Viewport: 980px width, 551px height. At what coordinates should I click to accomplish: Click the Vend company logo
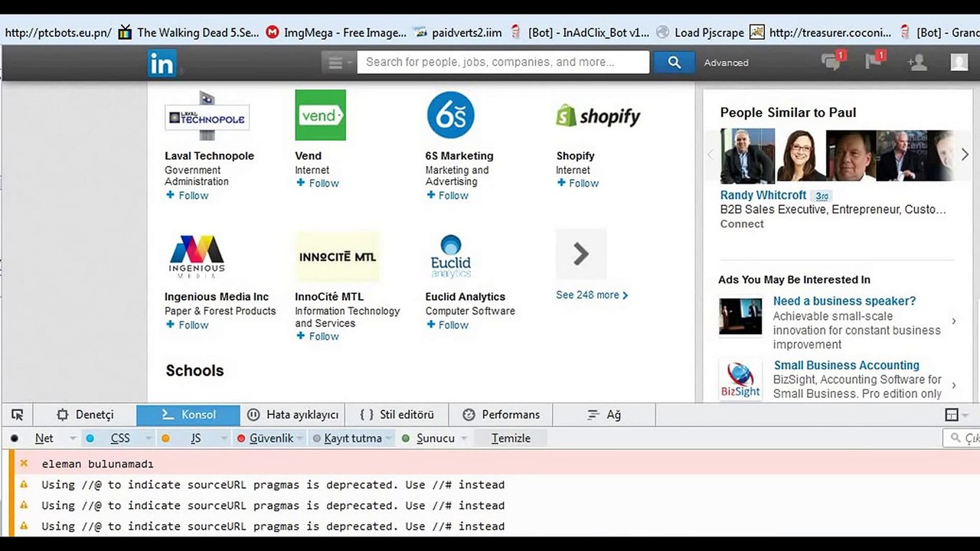click(x=320, y=115)
